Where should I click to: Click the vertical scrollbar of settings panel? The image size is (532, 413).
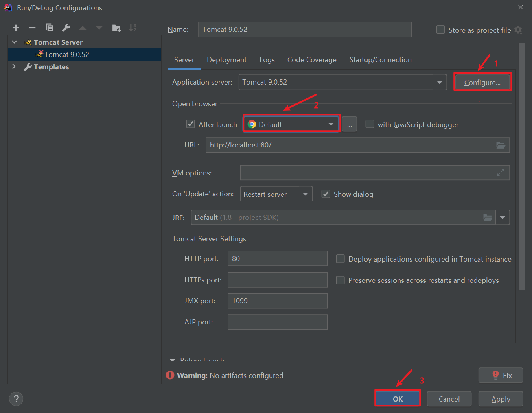pos(522,166)
